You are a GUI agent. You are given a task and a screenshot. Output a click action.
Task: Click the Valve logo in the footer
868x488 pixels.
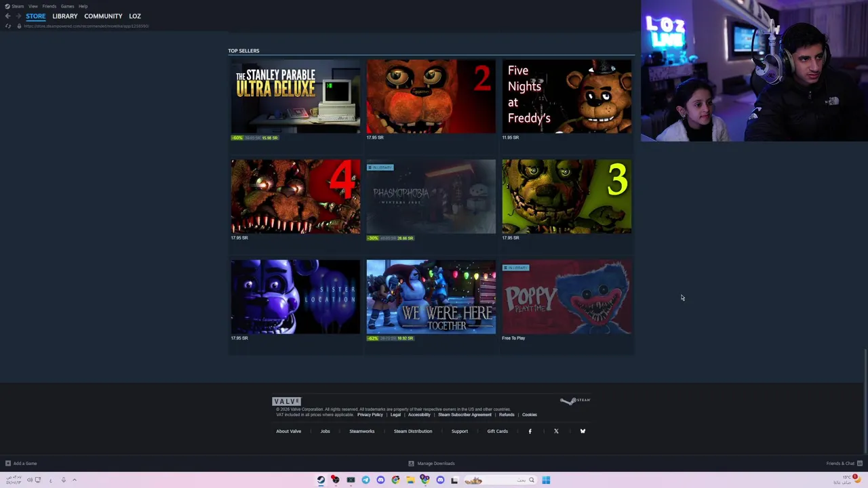coord(286,401)
